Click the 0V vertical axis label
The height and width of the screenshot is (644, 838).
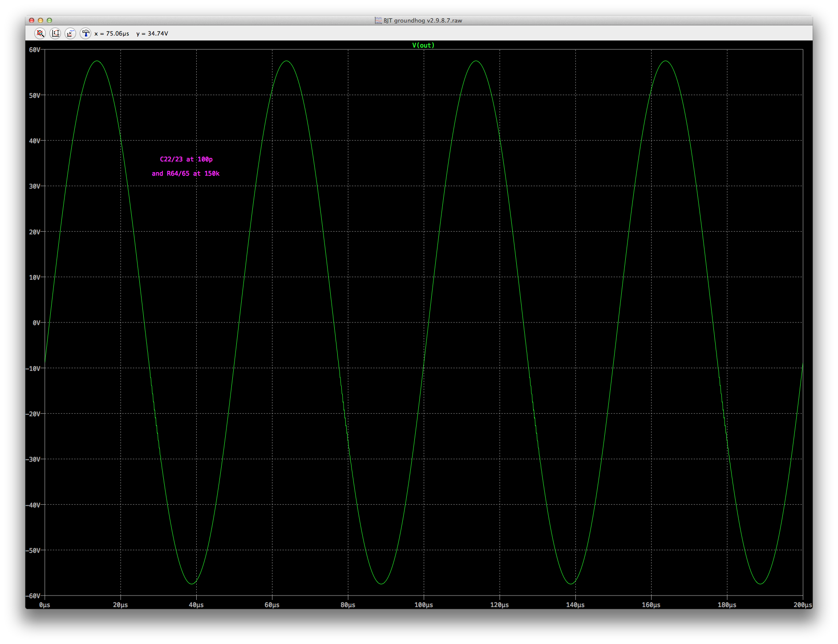click(x=36, y=323)
